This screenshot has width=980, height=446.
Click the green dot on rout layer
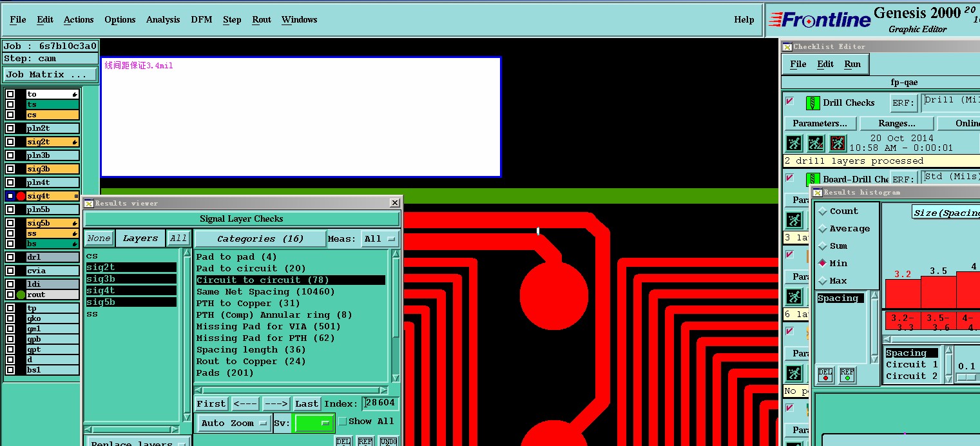tap(21, 295)
